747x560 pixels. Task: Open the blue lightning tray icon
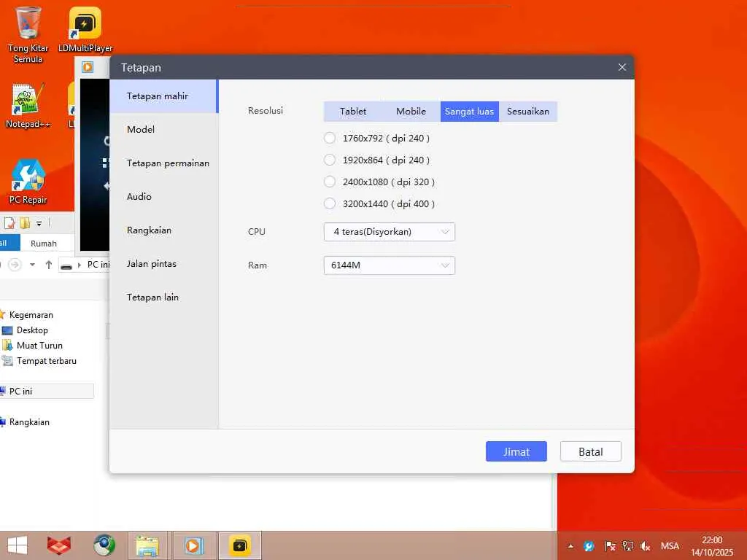pos(589,546)
